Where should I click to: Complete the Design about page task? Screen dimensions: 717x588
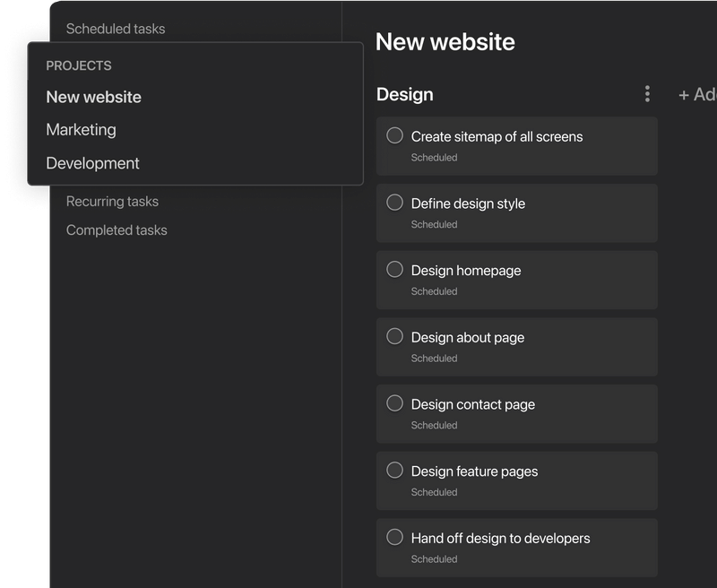(394, 336)
